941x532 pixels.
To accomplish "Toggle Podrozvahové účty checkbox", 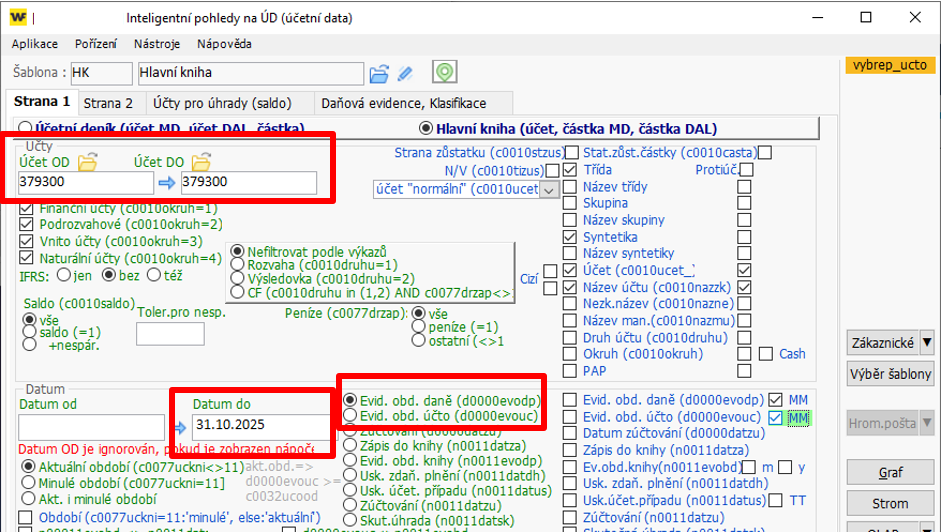I will click(26, 225).
